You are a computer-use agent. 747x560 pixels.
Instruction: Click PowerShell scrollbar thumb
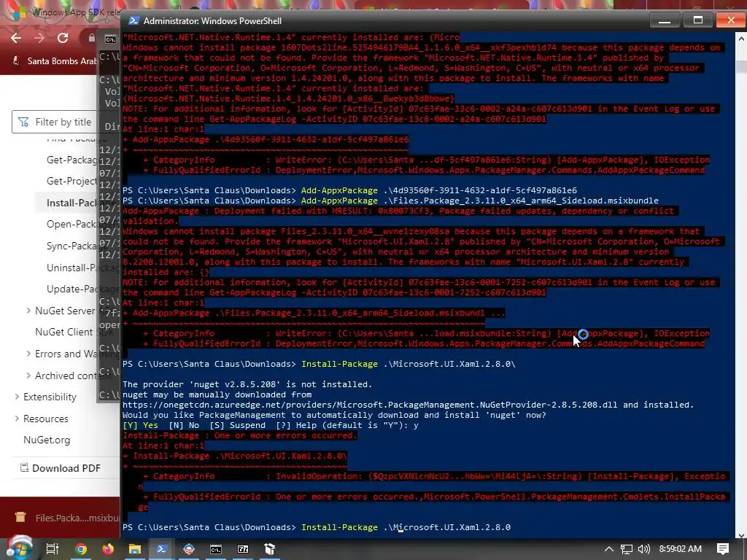pyautogui.click(x=742, y=66)
